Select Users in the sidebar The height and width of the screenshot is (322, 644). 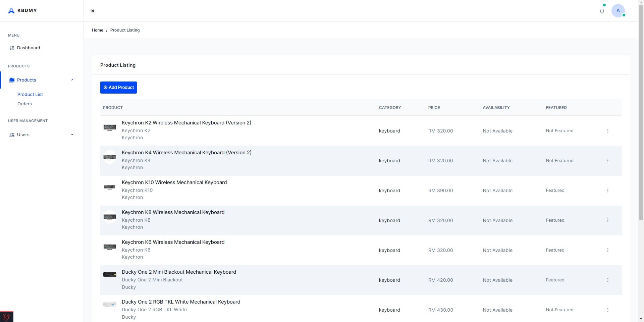coord(23,135)
